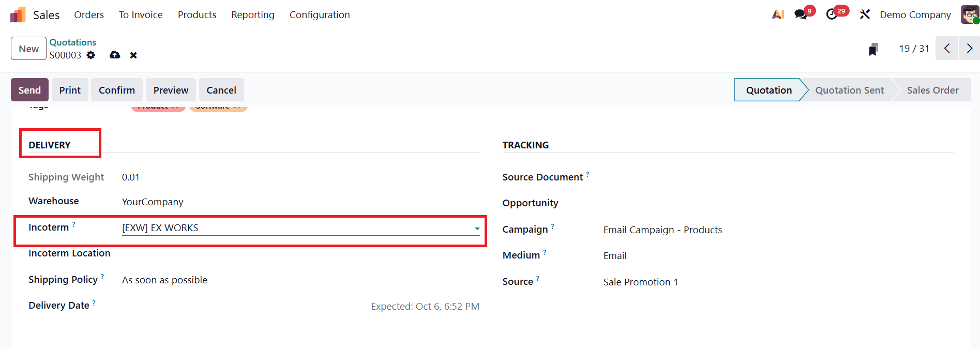Click the Sales app logo icon
The width and height of the screenshot is (980, 349).
(18, 15)
